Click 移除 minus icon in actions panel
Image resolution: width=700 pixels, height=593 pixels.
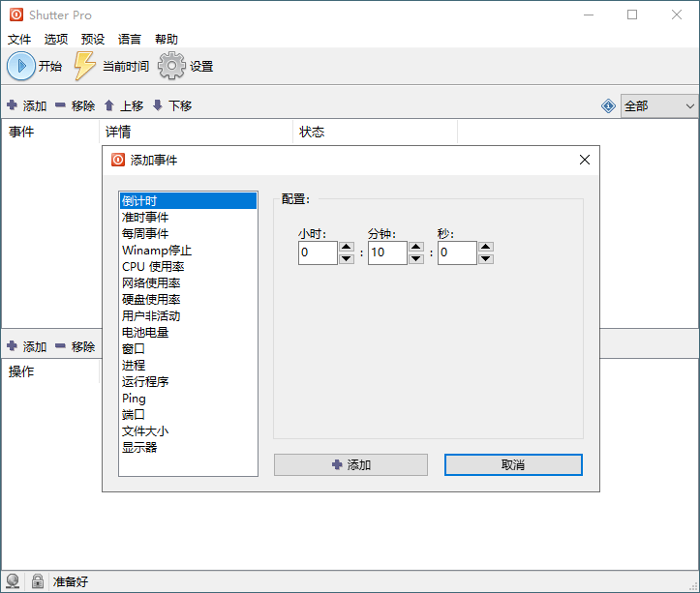[x=60, y=346]
